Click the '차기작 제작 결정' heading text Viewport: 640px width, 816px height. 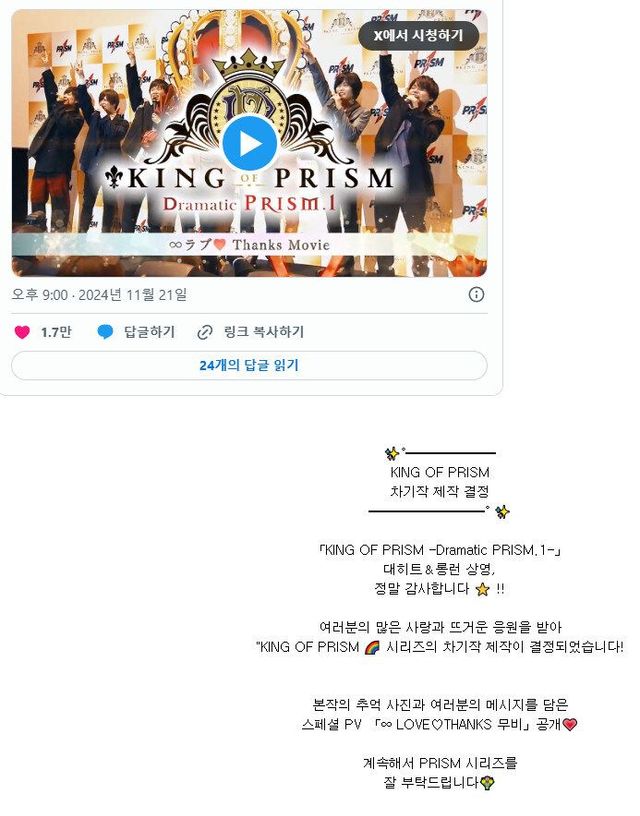(440, 492)
